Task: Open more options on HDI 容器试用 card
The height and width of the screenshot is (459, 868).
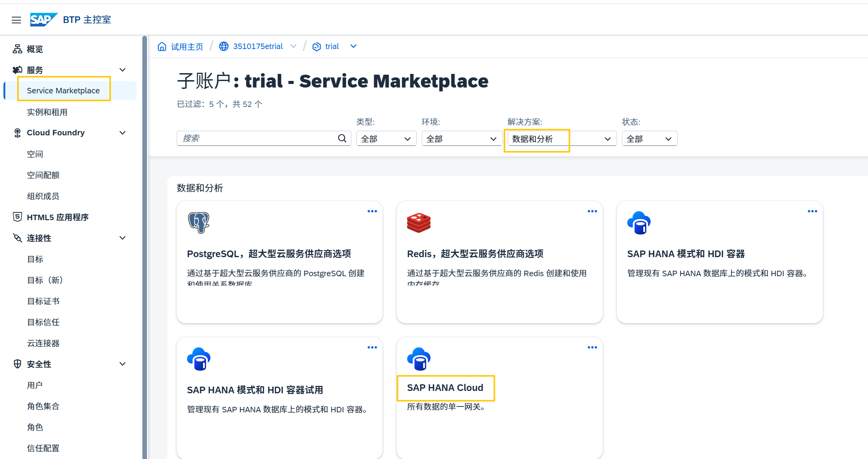Action: (x=372, y=347)
